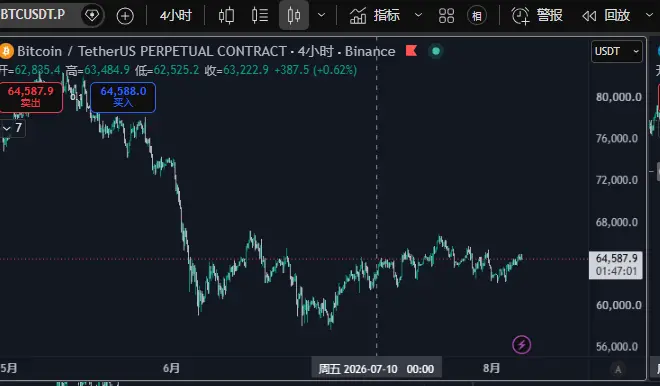This screenshot has height=386, width=660.
Task: Change the 4小时 time interval
Action: (176, 16)
